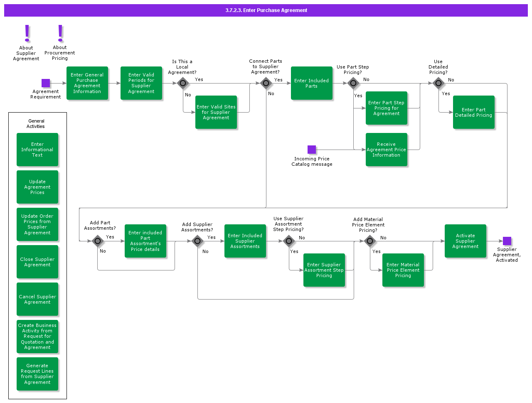Open Enter Valid Periods for Supplier Agreement
Viewport: 532px width, 403px height.
click(x=141, y=83)
